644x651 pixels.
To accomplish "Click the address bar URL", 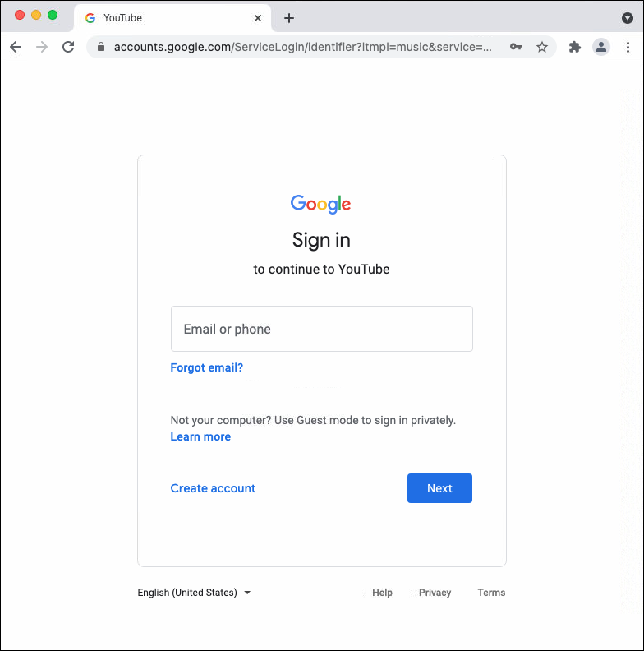I will point(302,47).
